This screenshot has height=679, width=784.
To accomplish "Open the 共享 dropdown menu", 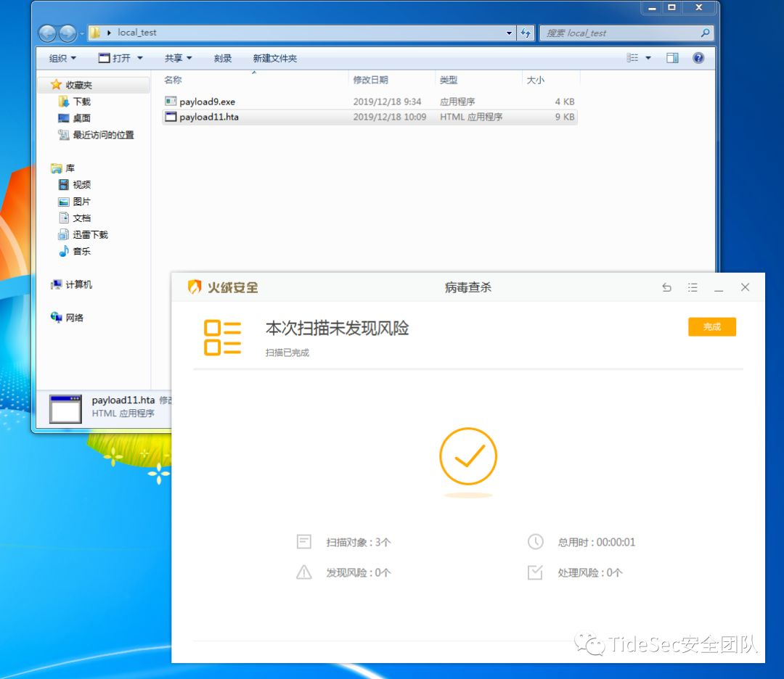I will [x=178, y=59].
